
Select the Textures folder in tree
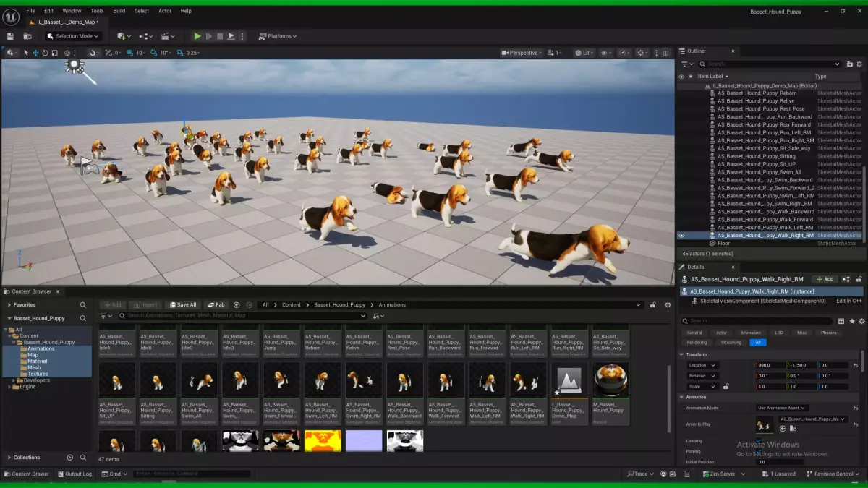[38, 374]
